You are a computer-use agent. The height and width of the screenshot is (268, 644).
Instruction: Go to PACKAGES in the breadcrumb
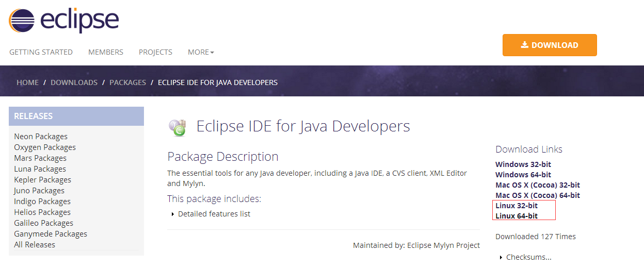click(x=127, y=82)
